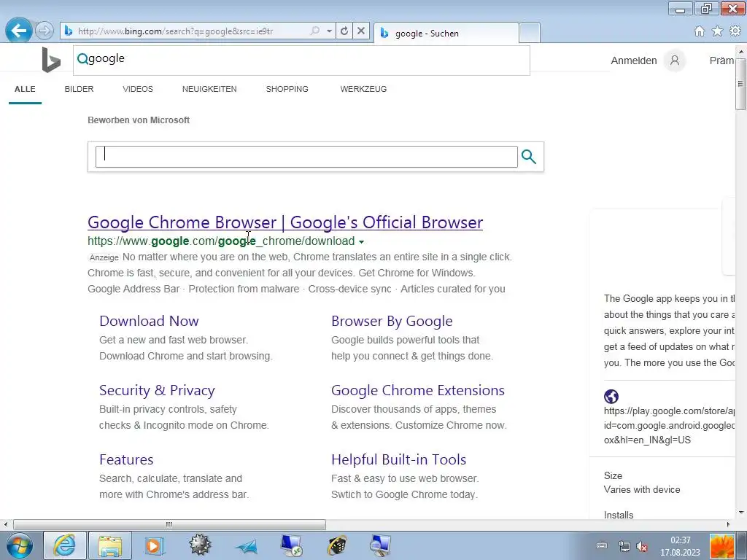Click Internet Explorer taskbar icon
This screenshot has height=560, width=747.
pos(65,545)
